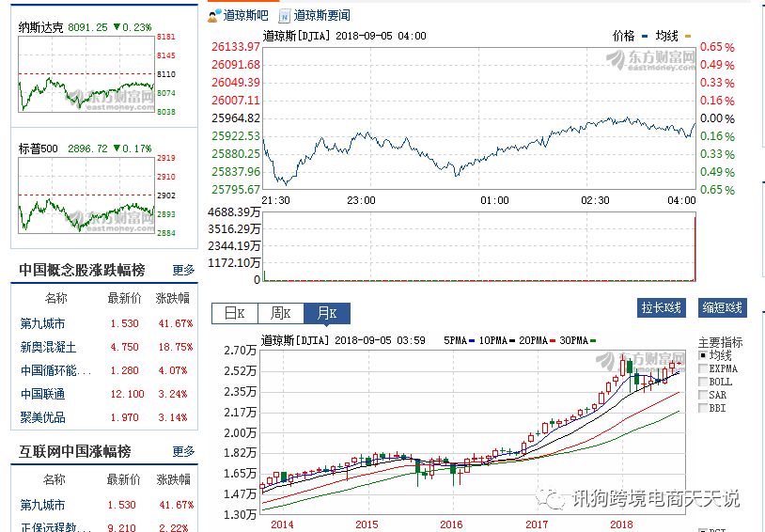The height and width of the screenshot is (532, 765).
Task: Open 更多 for 互联网中国涨幅榜
Action: (x=183, y=451)
